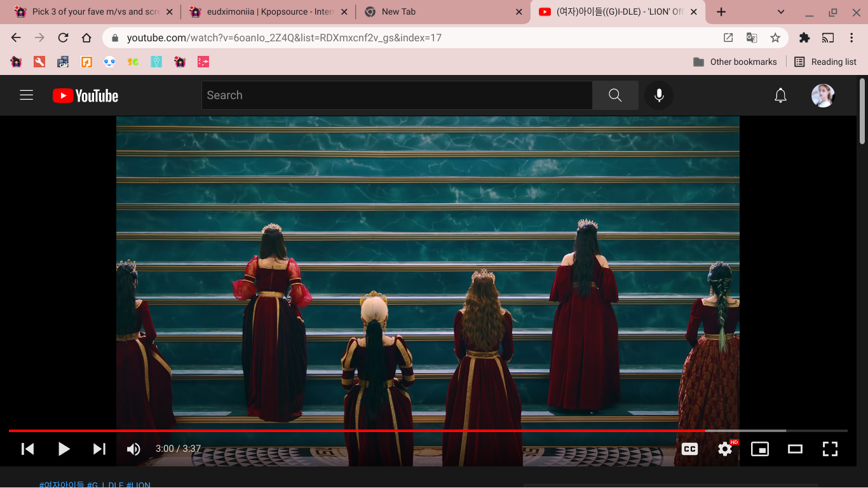Toggle theater mode on the player
The image size is (868, 488).
[795, 449]
